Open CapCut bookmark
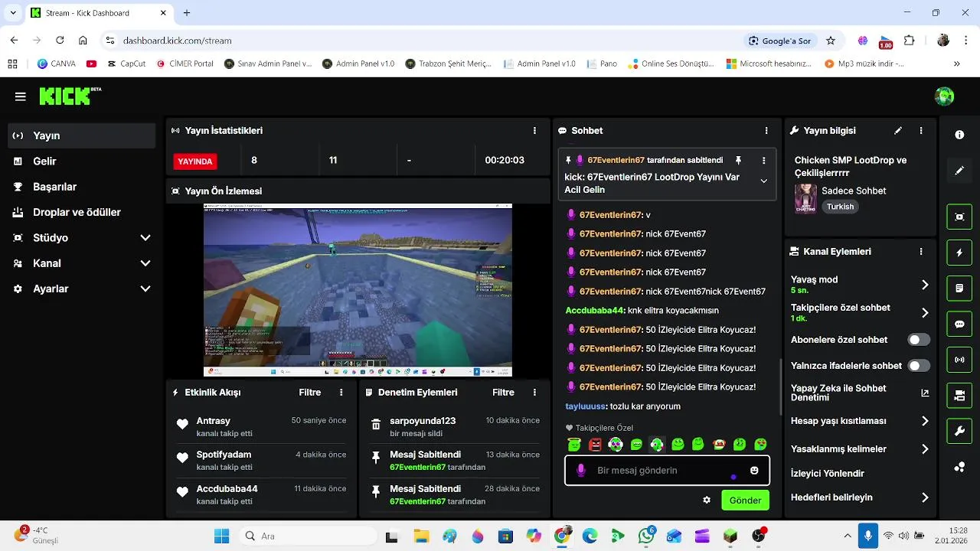 coord(126,64)
